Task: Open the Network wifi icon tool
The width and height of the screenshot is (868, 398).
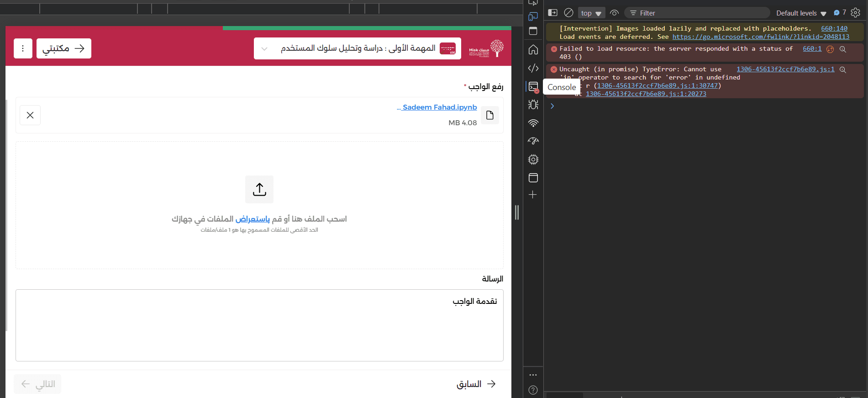Action: point(533,123)
